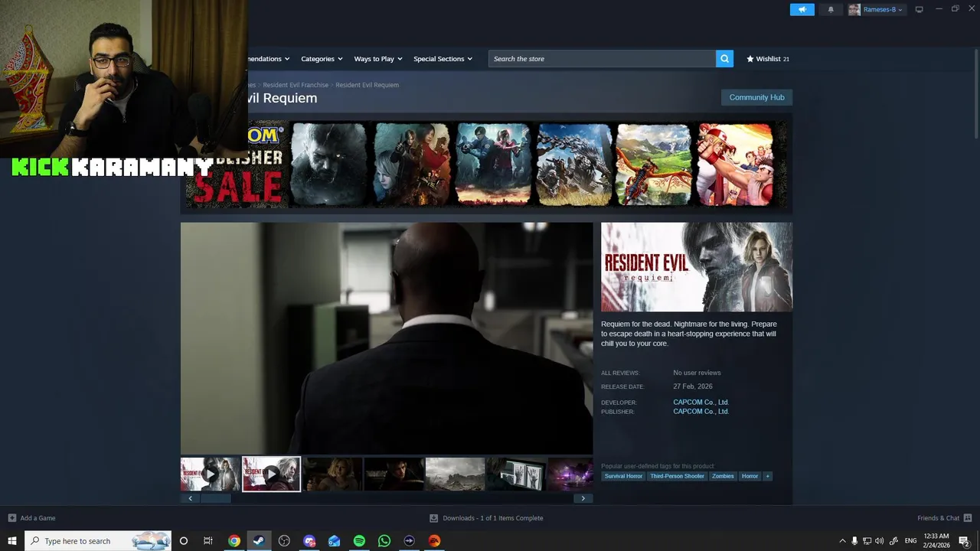Open the Windows notification center icon
Image resolution: width=980 pixels, height=551 pixels.
[x=965, y=541]
